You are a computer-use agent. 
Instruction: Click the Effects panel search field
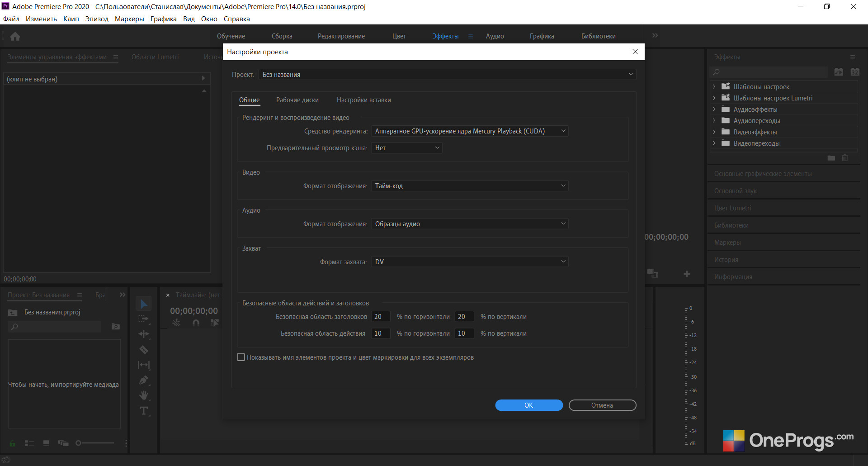click(x=769, y=72)
